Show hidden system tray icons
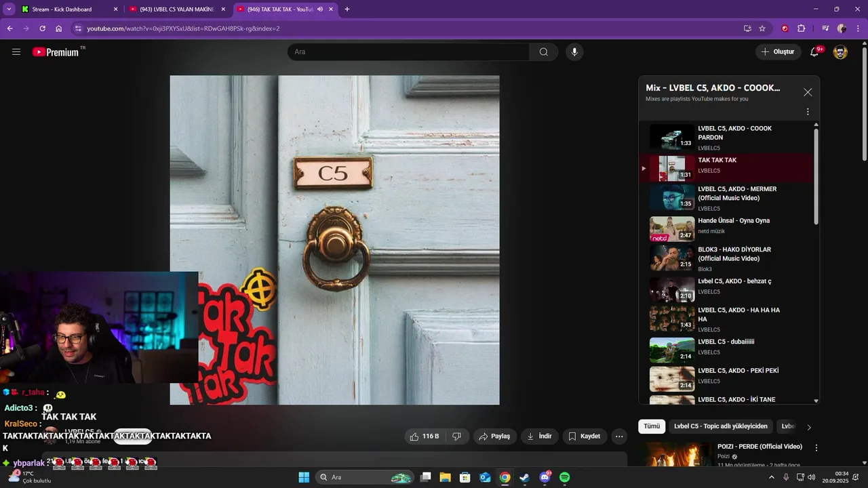 (772, 477)
